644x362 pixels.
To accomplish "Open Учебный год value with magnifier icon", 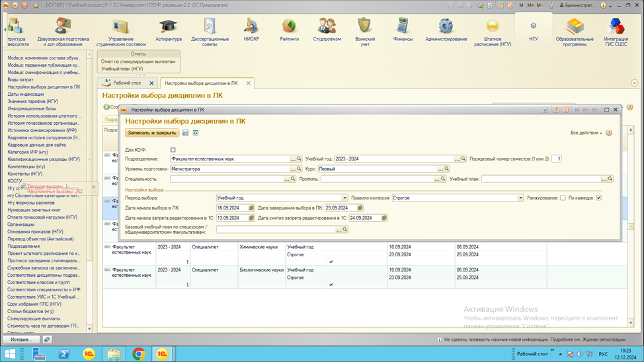I will pos(463,159).
